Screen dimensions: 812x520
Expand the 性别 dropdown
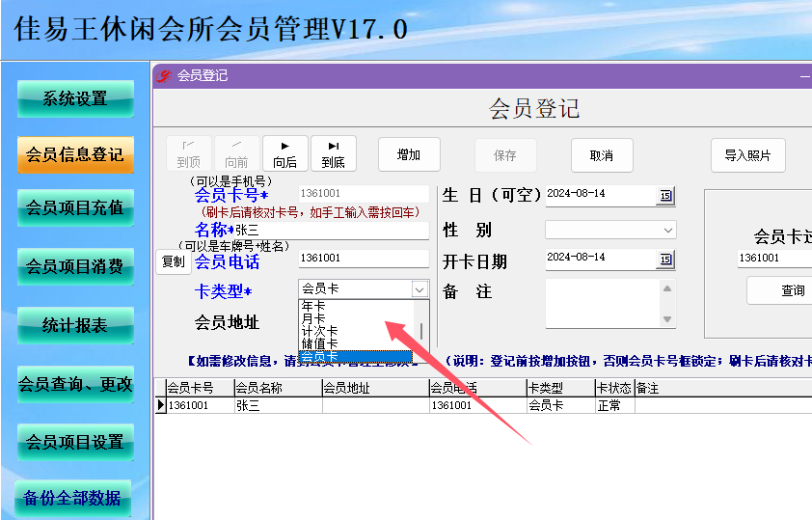(x=668, y=230)
